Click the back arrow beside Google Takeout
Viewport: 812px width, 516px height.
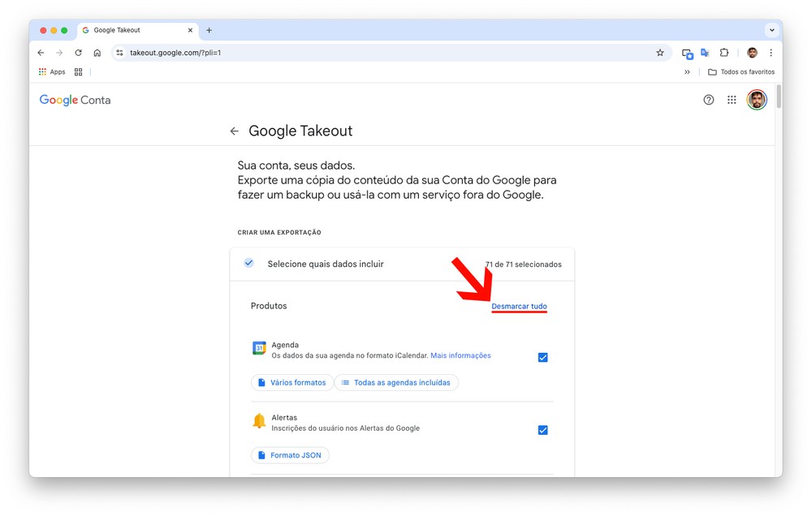click(x=234, y=131)
